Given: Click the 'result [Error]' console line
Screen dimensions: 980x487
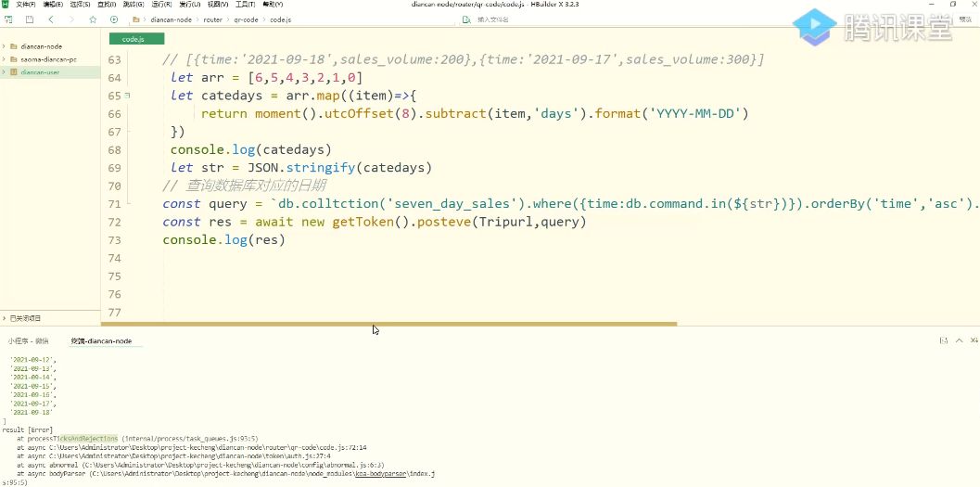Looking at the screenshot, I should (x=28, y=430).
